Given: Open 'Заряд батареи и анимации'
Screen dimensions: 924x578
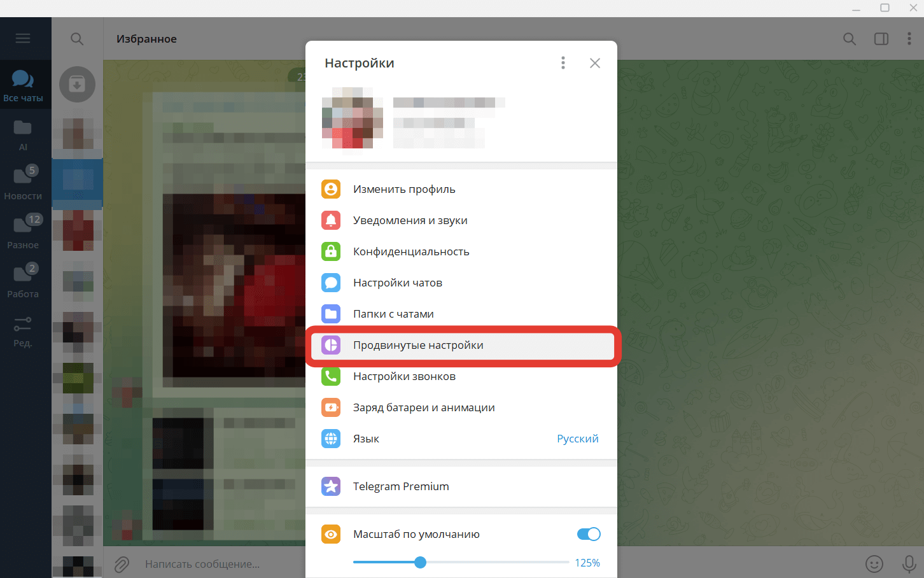Looking at the screenshot, I should click(x=424, y=407).
